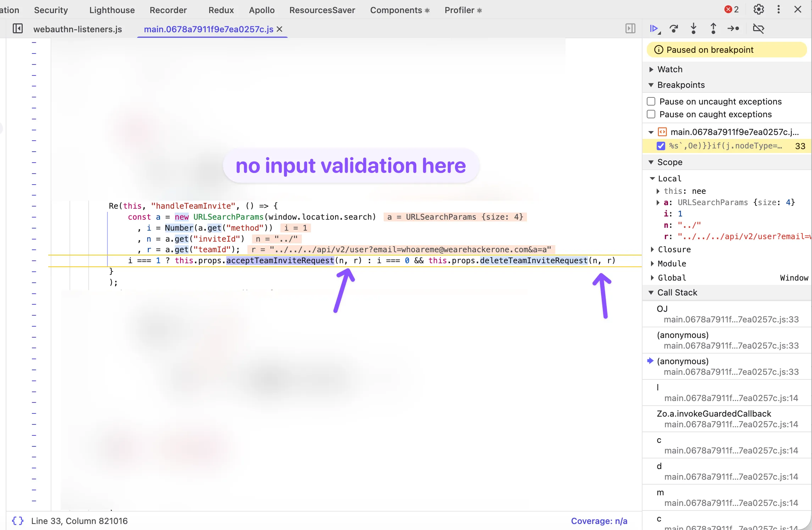
Task: Open the Lighthouse panel
Action: pyautogui.click(x=112, y=10)
